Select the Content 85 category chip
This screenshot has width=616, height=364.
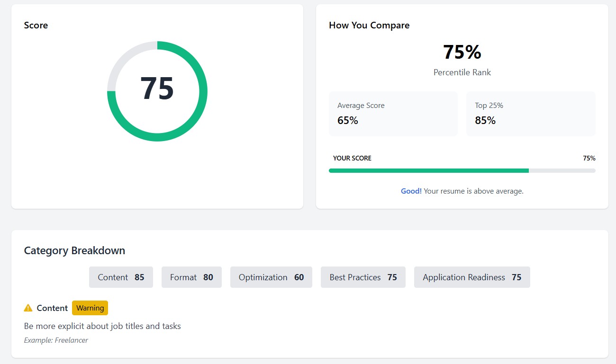click(121, 277)
